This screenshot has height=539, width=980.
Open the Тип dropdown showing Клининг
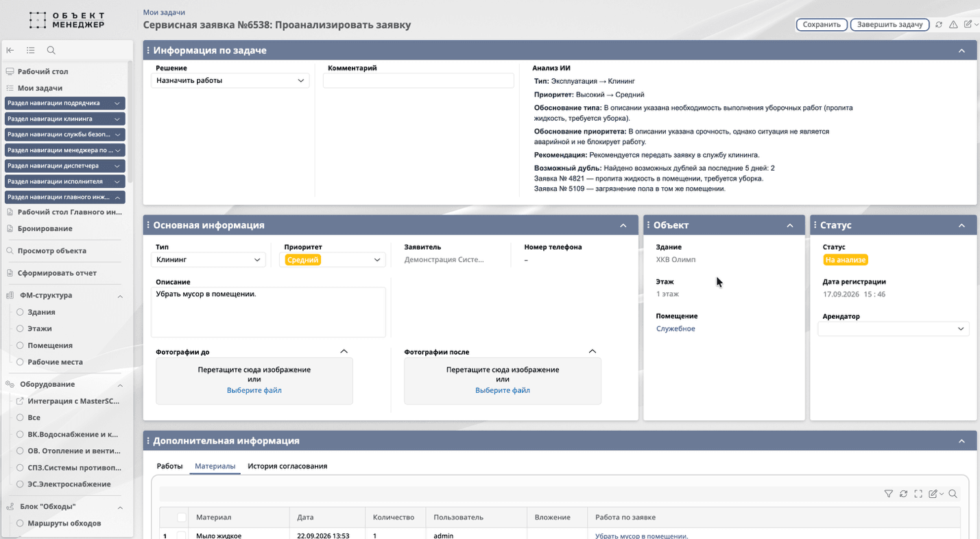click(x=208, y=260)
